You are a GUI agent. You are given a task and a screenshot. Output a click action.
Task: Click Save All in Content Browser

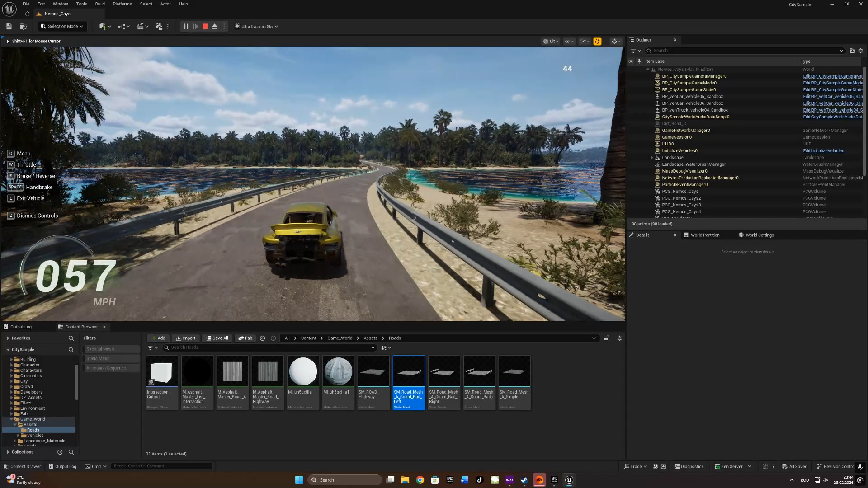[x=217, y=338]
